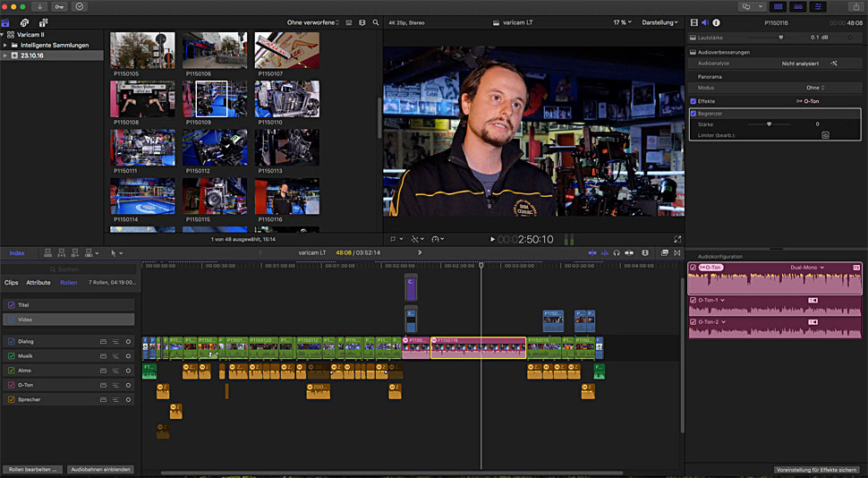Click the Rollen bearbeiten button
The height and width of the screenshot is (478, 868).
[33, 469]
